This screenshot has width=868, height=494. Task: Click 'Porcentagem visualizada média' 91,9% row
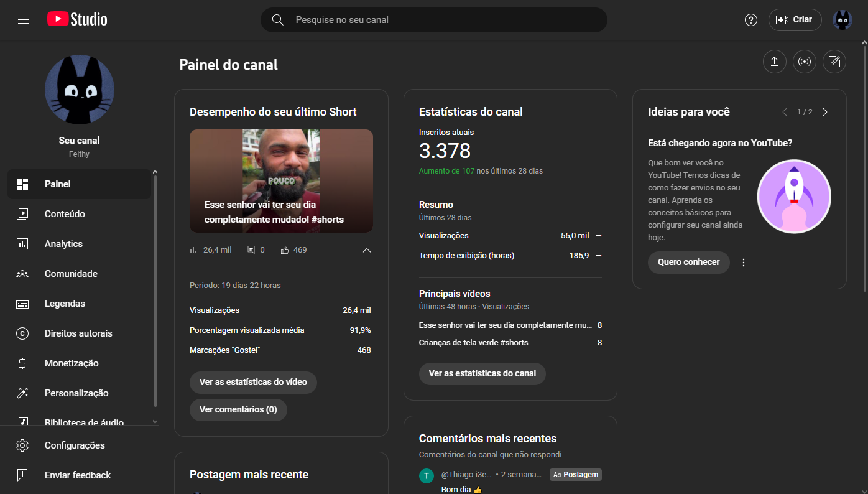click(280, 330)
